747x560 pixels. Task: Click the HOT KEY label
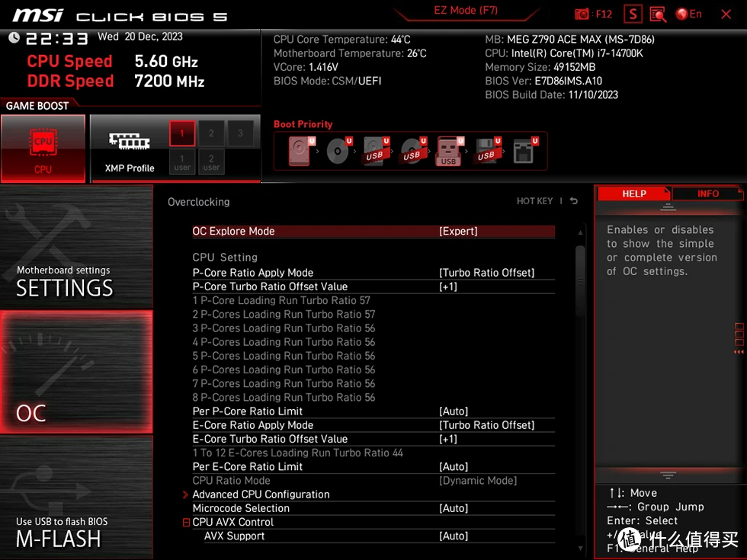[x=534, y=201]
